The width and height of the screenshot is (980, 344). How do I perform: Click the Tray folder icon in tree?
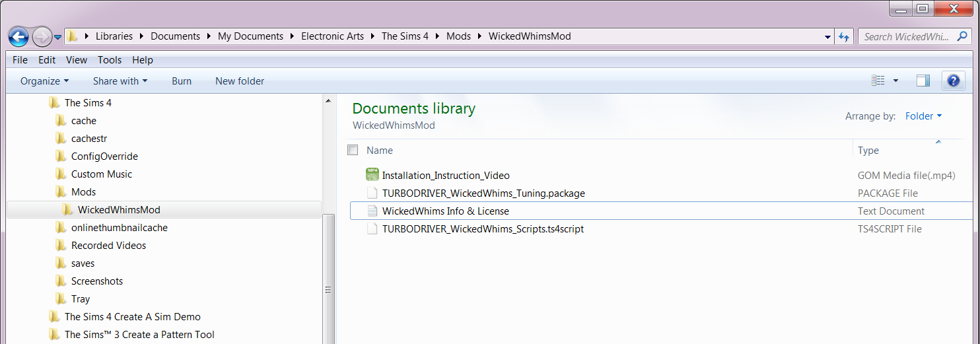coord(61,299)
